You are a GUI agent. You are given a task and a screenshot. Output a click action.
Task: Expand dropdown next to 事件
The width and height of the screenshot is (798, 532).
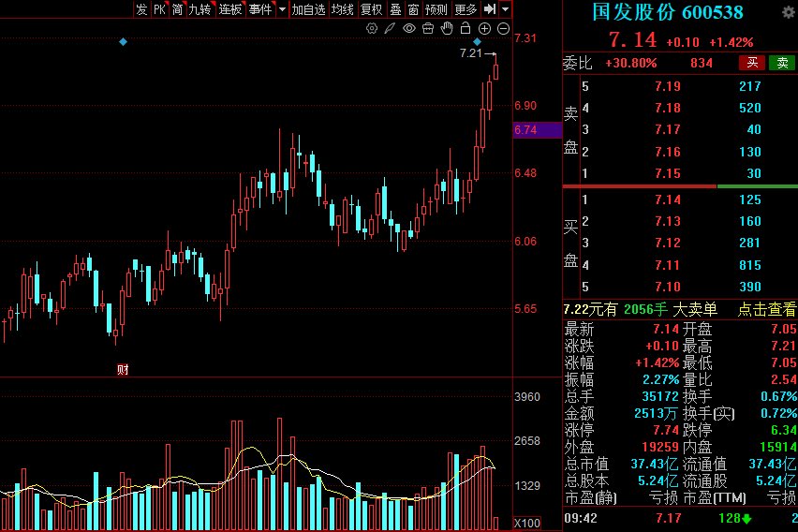click(x=282, y=9)
